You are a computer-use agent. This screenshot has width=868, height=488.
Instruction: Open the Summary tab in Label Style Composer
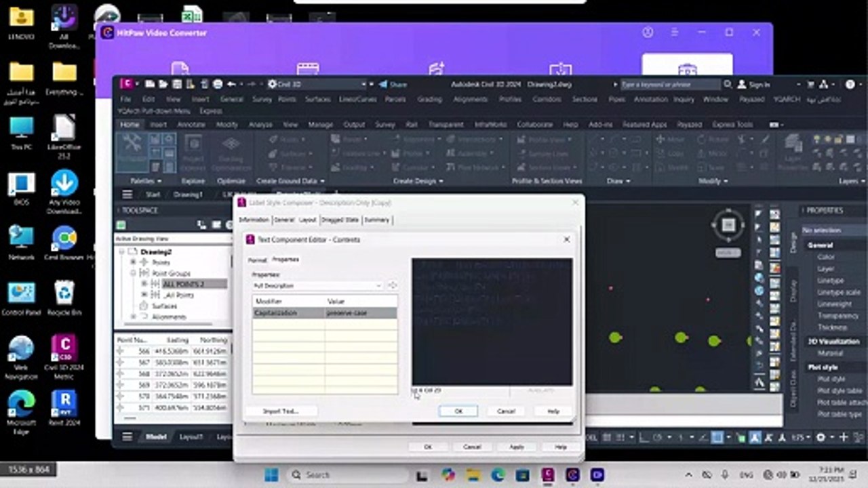(x=376, y=220)
